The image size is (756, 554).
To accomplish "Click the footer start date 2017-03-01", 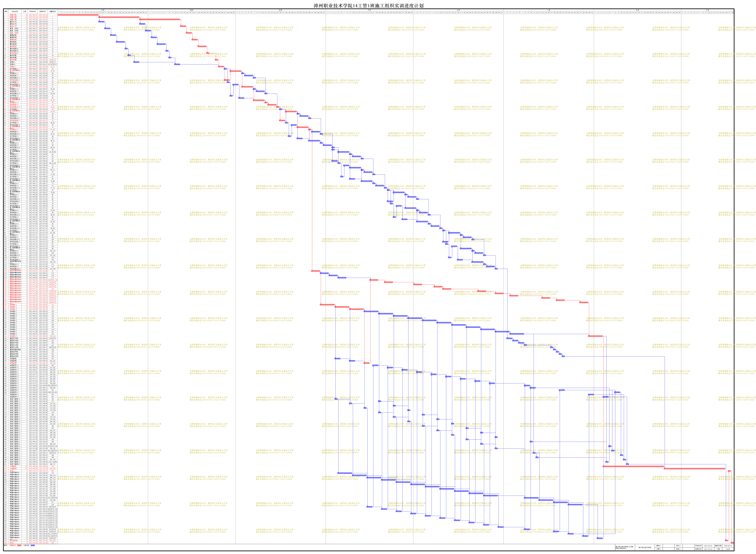I will click(x=708, y=546).
